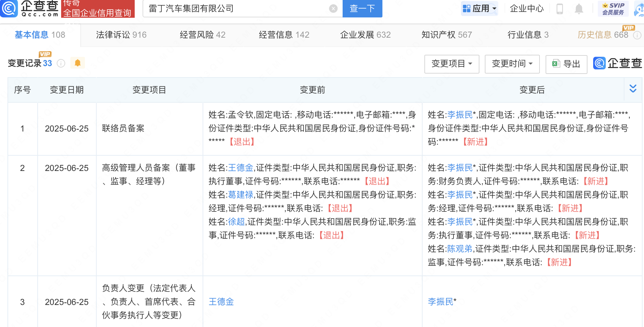Image resolution: width=644 pixels, height=327 pixels.
Task: Switch to 法律诉讼 tab
Action: pos(121,35)
